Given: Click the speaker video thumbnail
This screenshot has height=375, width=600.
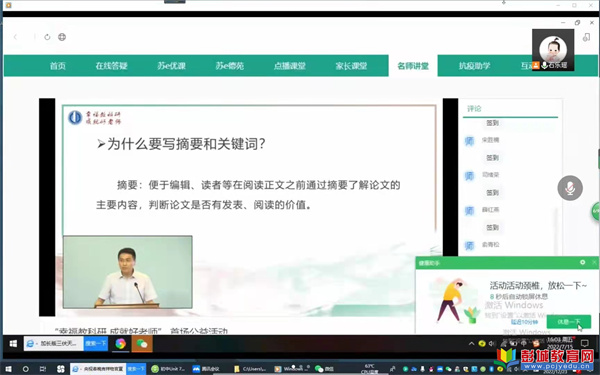Looking at the screenshot, I should coord(127,272).
